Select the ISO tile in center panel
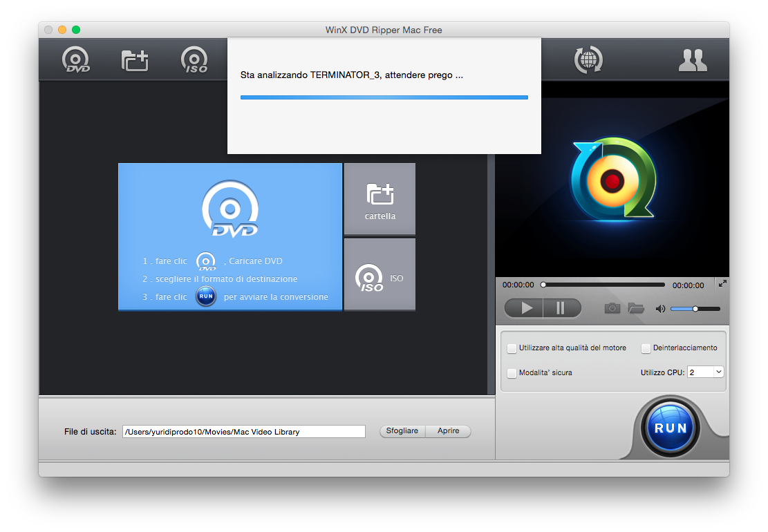Viewport: 768px width, 532px height. 380,274
